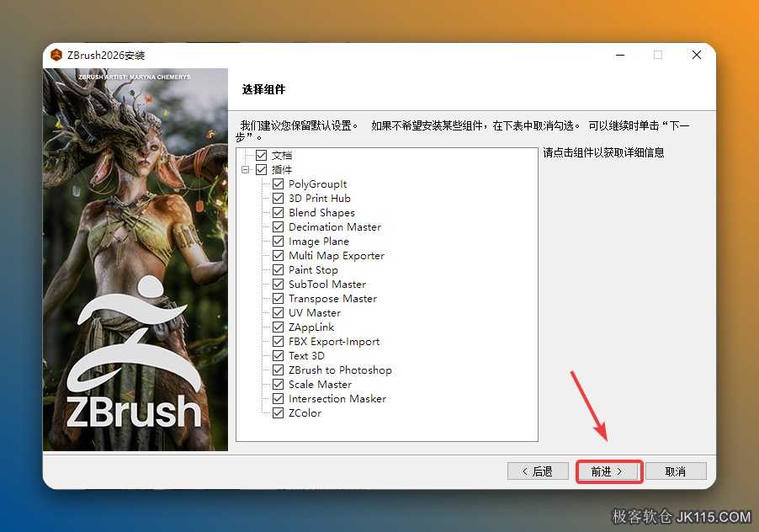Select the SubTool Master label
The width and height of the screenshot is (759, 532).
pos(327,285)
